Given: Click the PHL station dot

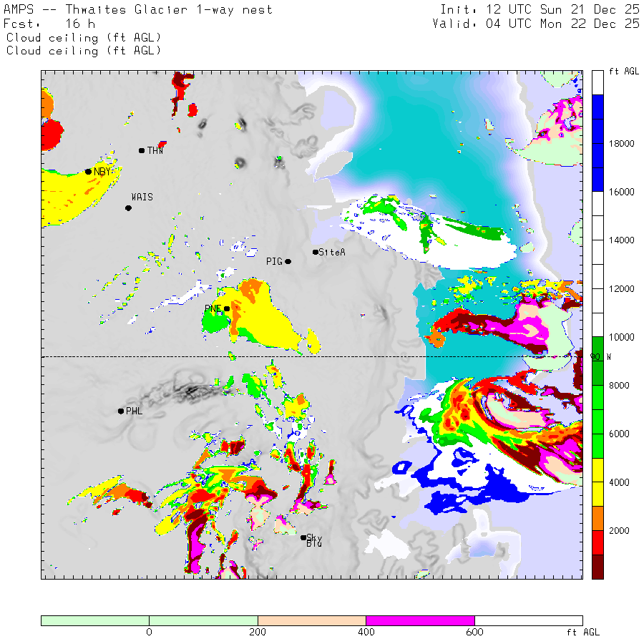Looking at the screenshot, I should pos(120,411).
